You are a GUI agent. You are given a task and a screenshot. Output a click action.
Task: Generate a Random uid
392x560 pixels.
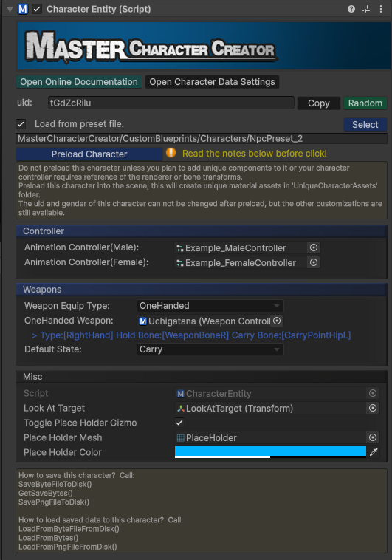pos(365,103)
